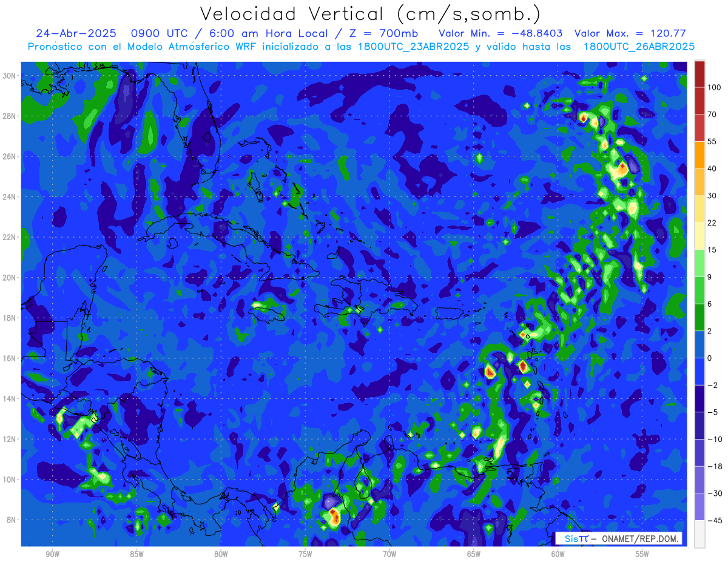
Task: Pick the yellow swatch between 22 and 30
Action: coord(699,209)
